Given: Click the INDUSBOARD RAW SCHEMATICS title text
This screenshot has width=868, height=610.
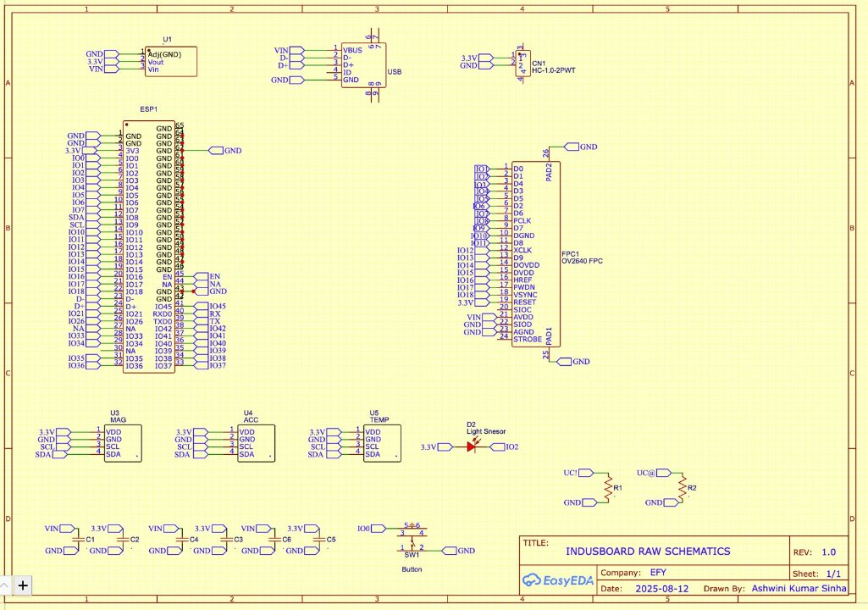Looking at the screenshot, I should pyautogui.click(x=648, y=552).
